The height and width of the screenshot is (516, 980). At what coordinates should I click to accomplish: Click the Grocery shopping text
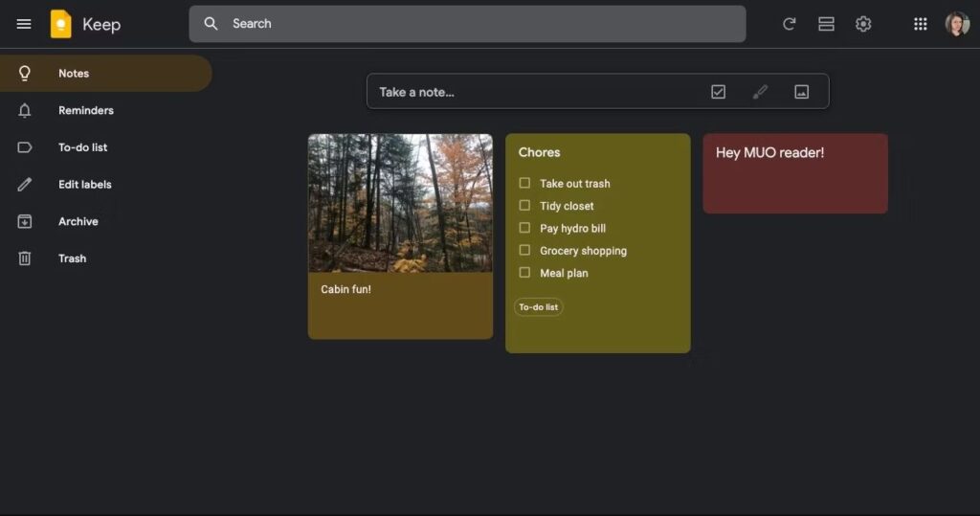[x=583, y=251]
